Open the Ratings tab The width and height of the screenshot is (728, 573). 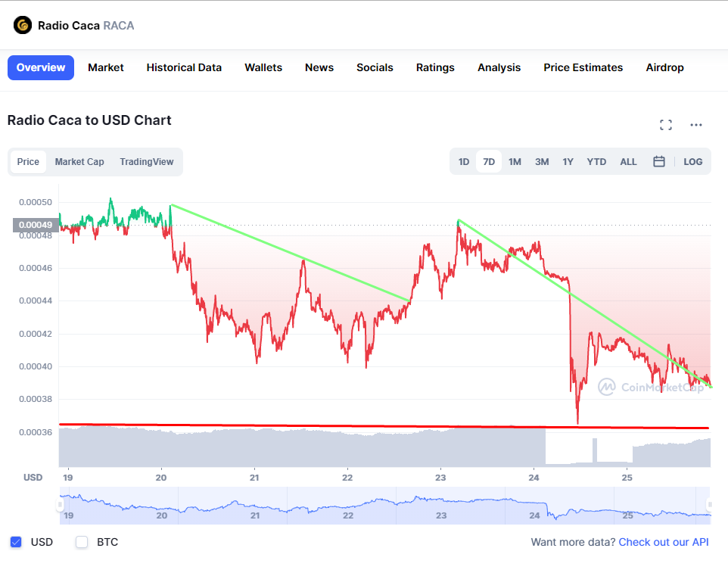point(435,67)
